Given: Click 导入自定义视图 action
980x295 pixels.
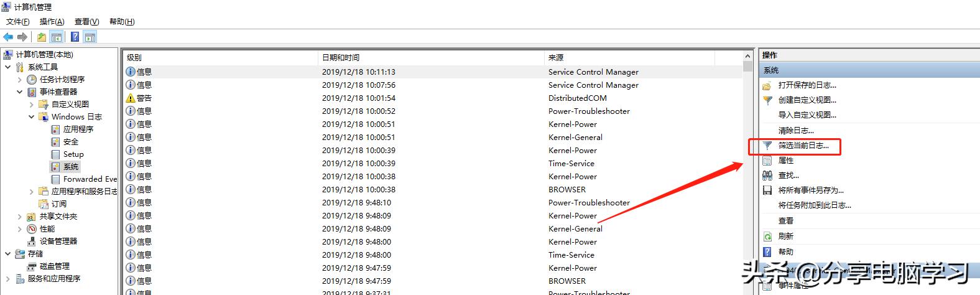Looking at the screenshot, I should click(807, 115).
